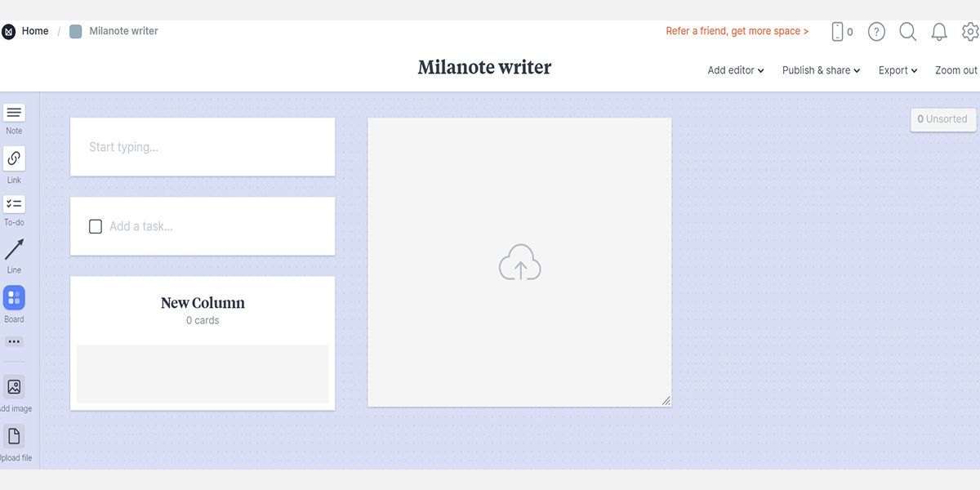Expand the Export dropdown menu
980x490 pixels.
point(898,70)
